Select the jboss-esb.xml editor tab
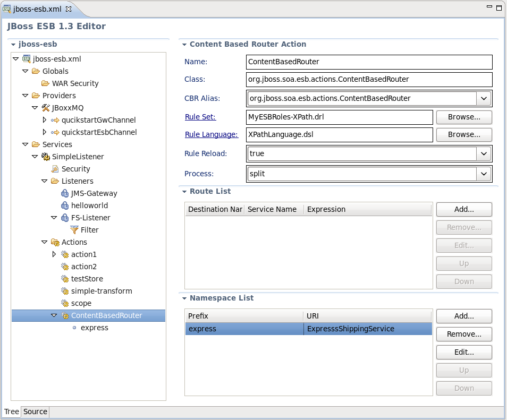 click(37, 9)
